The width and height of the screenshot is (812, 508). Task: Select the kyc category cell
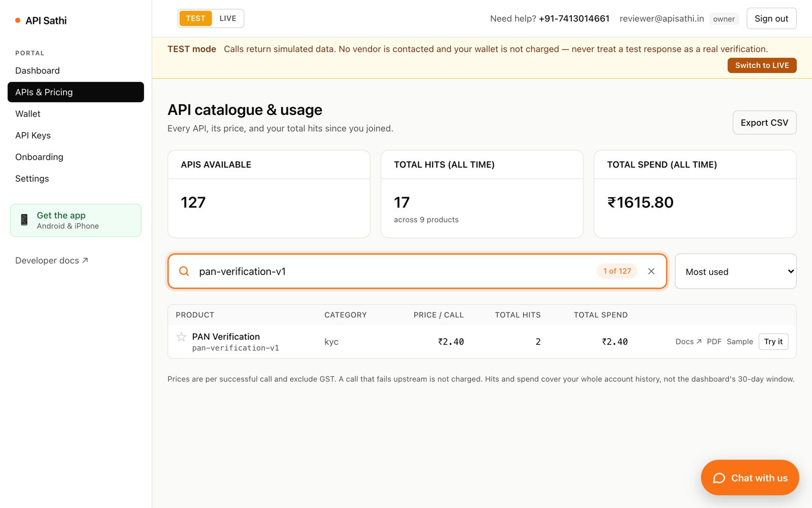(x=331, y=342)
